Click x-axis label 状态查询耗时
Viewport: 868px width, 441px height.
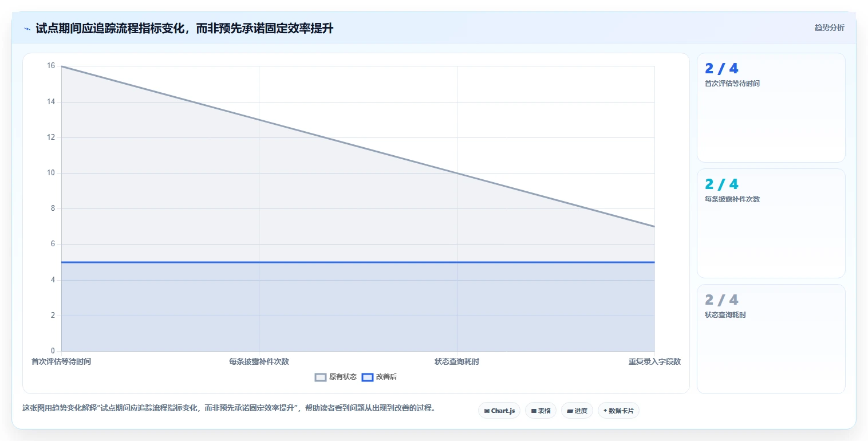(x=457, y=361)
